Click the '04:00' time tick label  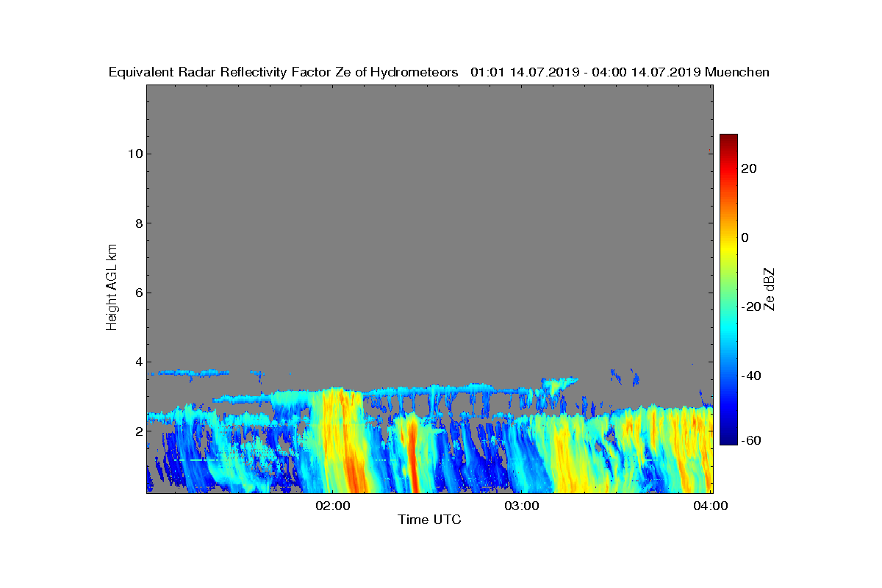(x=711, y=506)
